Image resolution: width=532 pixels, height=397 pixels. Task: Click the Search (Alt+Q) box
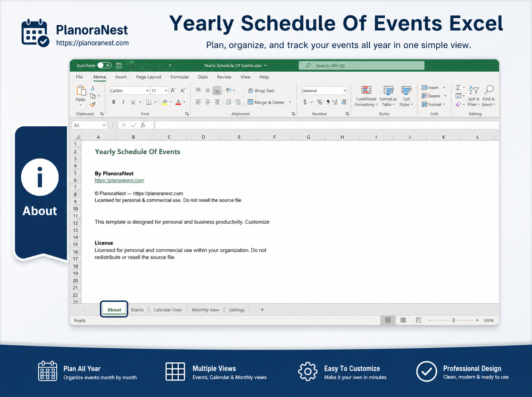click(361, 66)
